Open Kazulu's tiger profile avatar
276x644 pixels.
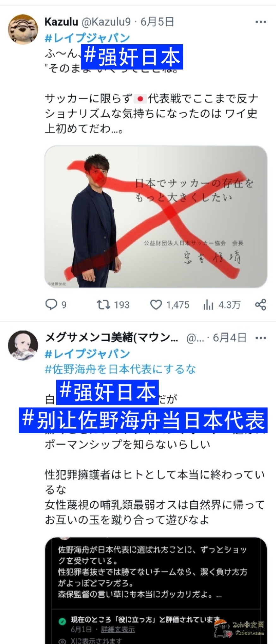[x=22, y=29]
